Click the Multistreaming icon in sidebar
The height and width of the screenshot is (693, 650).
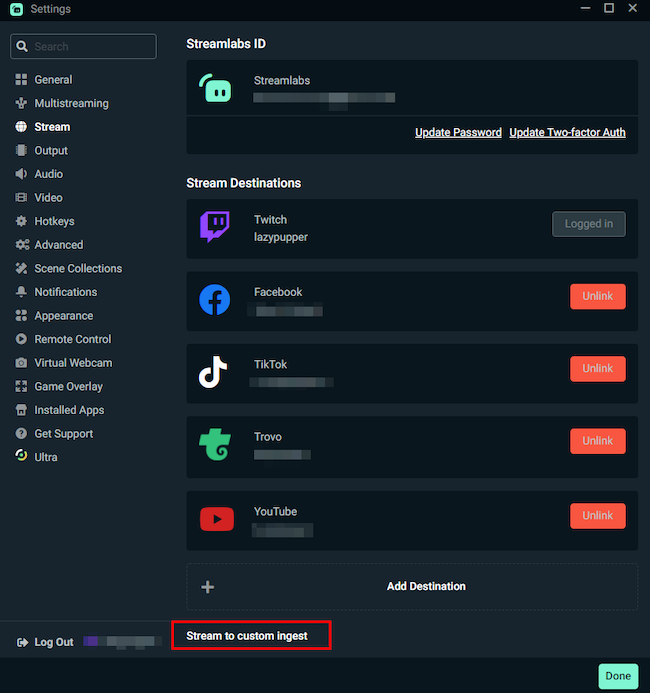tap(21, 103)
